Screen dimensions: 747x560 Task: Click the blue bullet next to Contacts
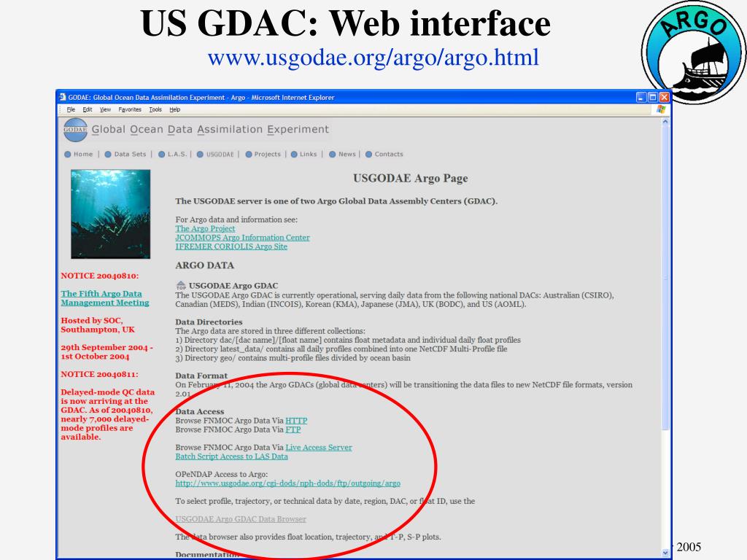tap(368, 155)
